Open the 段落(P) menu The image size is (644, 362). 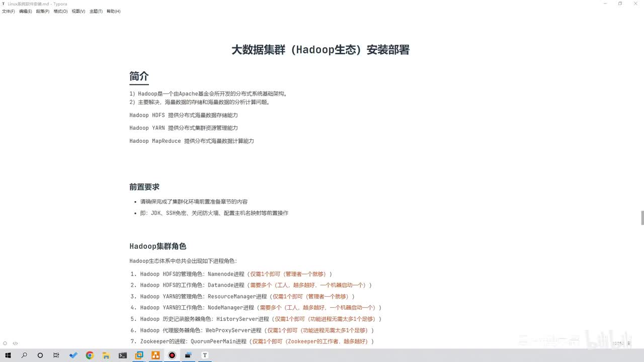pyautogui.click(x=43, y=11)
